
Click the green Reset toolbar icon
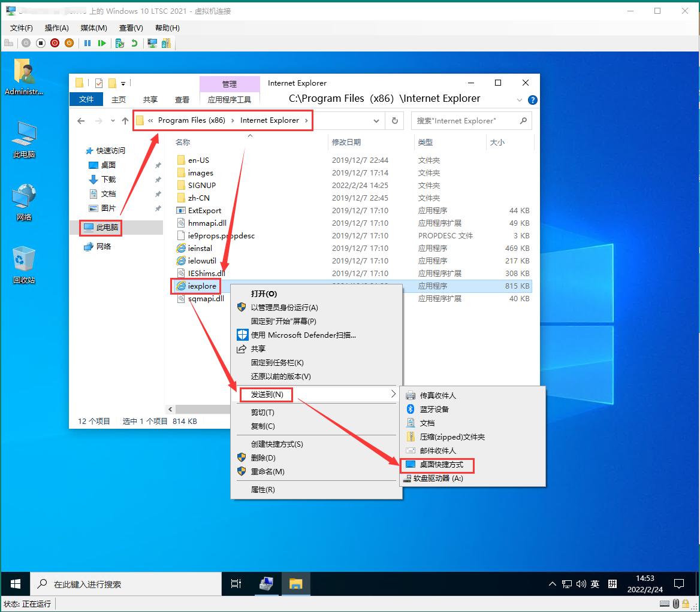[x=102, y=43]
